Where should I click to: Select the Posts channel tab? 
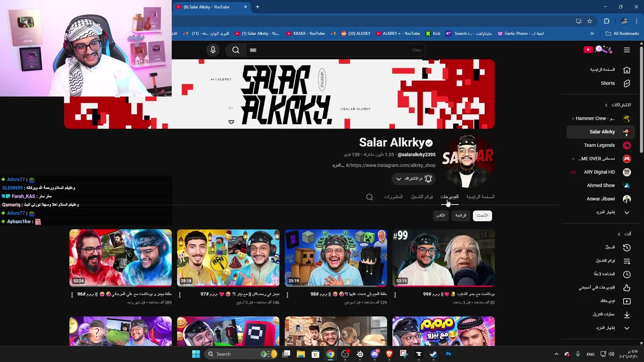[x=393, y=197]
